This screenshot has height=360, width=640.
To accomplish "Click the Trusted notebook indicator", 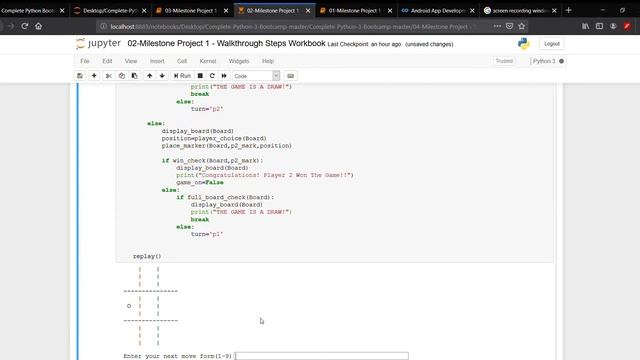I will point(504,61).
